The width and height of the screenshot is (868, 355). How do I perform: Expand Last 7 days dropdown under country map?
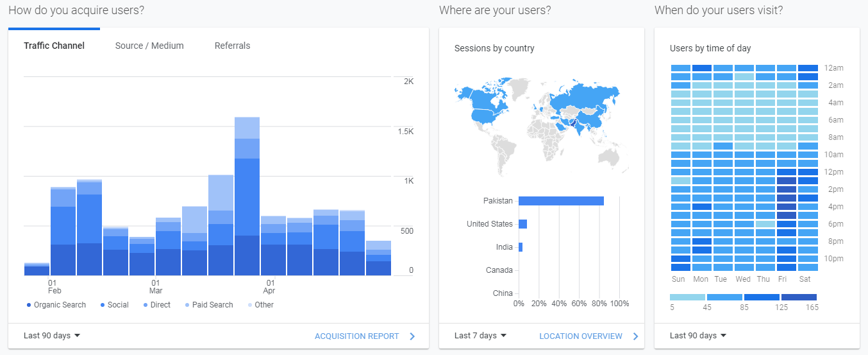[x=481, y=336]
